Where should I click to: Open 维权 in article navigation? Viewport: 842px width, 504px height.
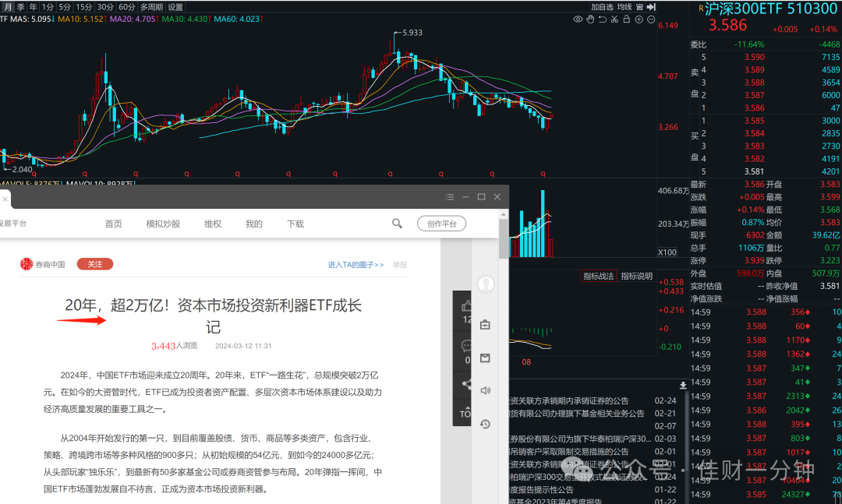coord(213,224)
